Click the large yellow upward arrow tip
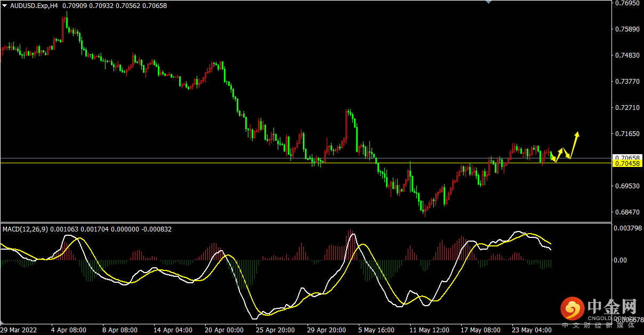 [x=577, y=133]
